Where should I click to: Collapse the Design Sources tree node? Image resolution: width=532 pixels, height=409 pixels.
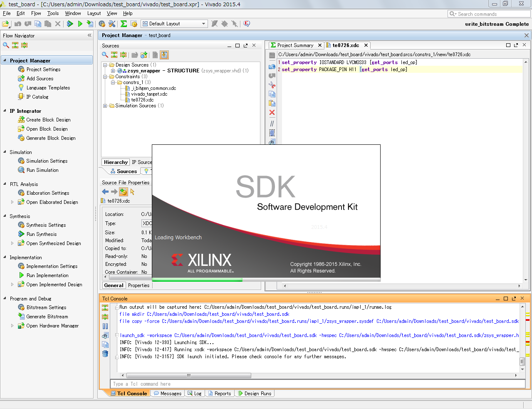[105, 65]
